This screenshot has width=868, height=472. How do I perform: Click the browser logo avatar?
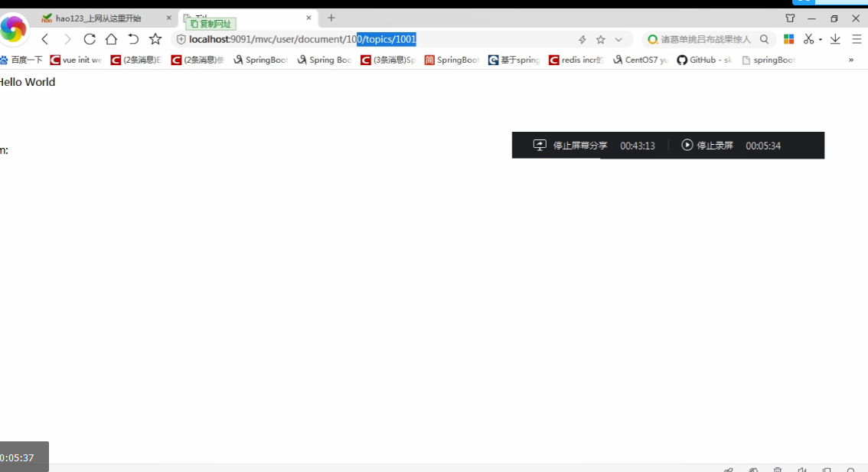[13, 29]
